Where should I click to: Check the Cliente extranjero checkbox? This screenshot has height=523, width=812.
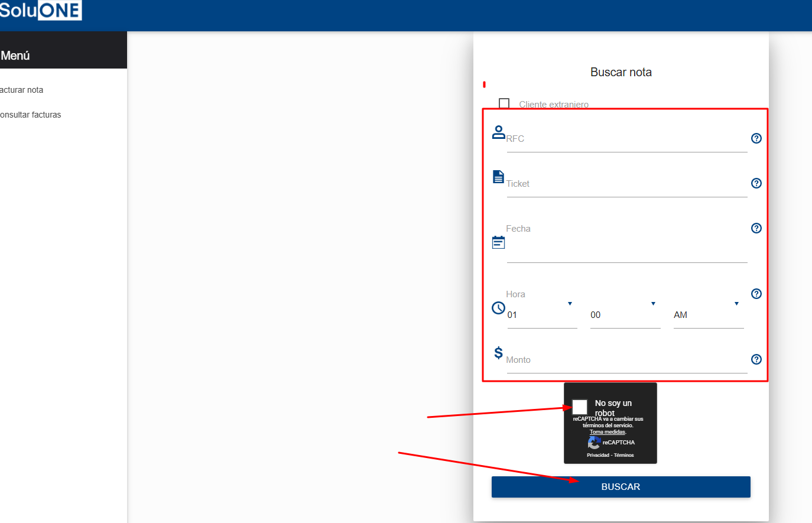[504, 104]
